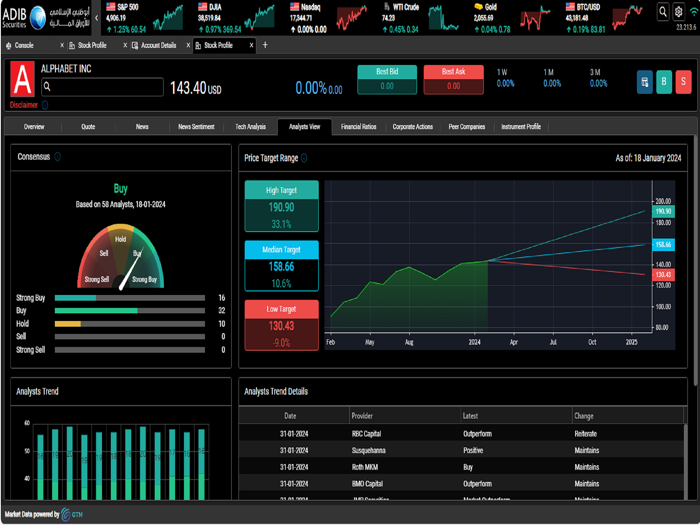Click the blue watchlist icon button
This screenshot has width=700, height=525.
pyautogui.click(x=645, y=82)
